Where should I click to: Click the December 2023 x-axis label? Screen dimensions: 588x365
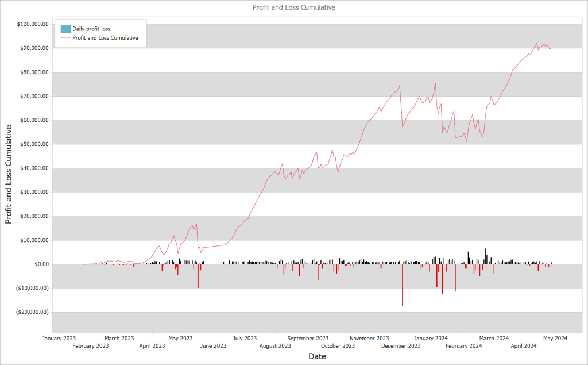coord(401,345)
